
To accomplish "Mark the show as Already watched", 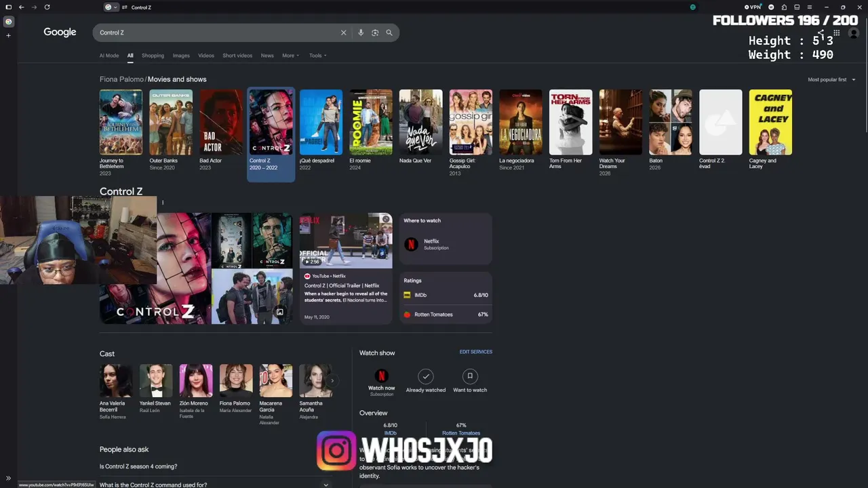I will (x=426, y=376).
